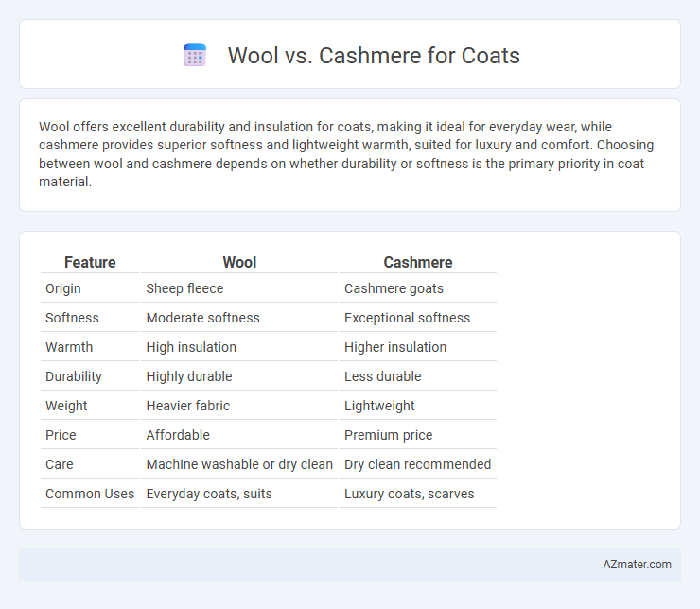Select the 'Feature' column header

click(90, 262)
